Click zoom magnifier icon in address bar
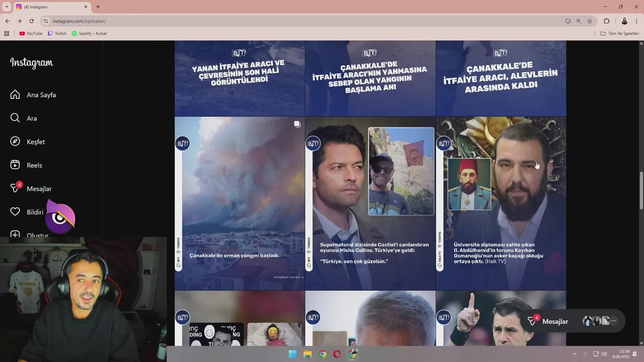This screenshot has width=644, height=362. click(x=579, y=21)
